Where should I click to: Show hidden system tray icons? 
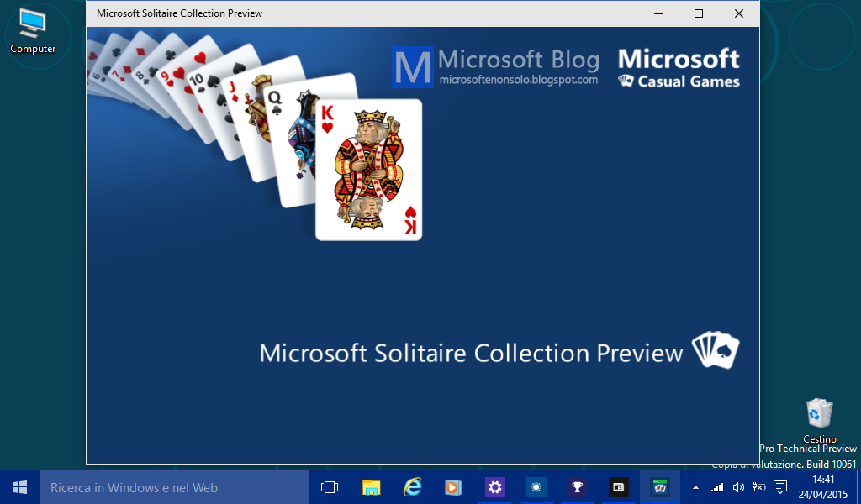tap(695, 487)
